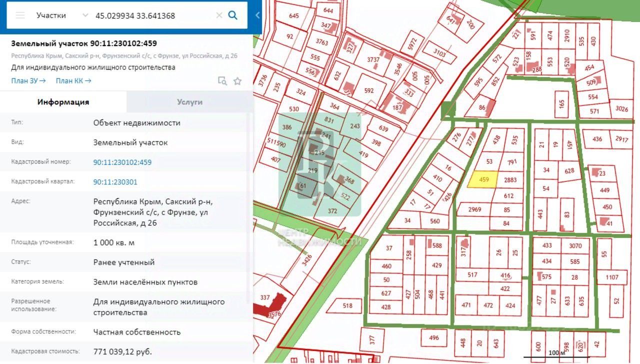640x364 pixels.
Task: Select parcel 588 on the map
Action: click(x=437, y=245)
